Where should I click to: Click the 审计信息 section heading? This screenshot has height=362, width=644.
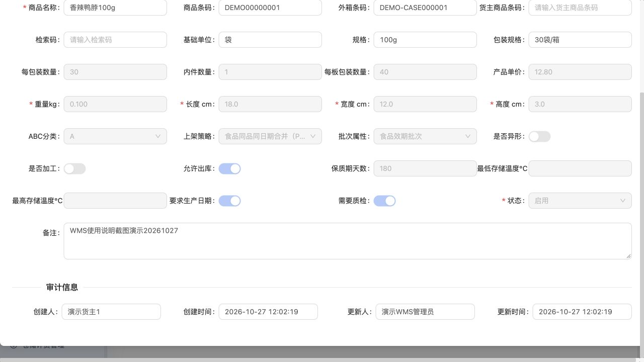(62, 287)
